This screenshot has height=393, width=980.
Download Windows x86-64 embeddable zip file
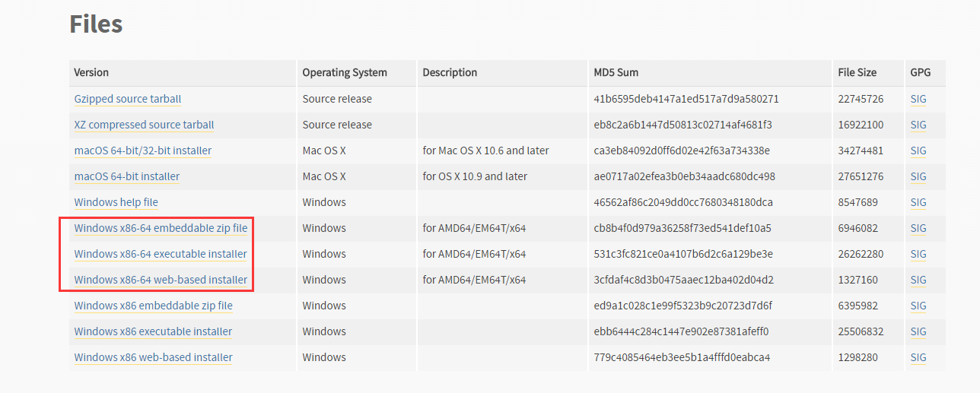click(161, 228)
